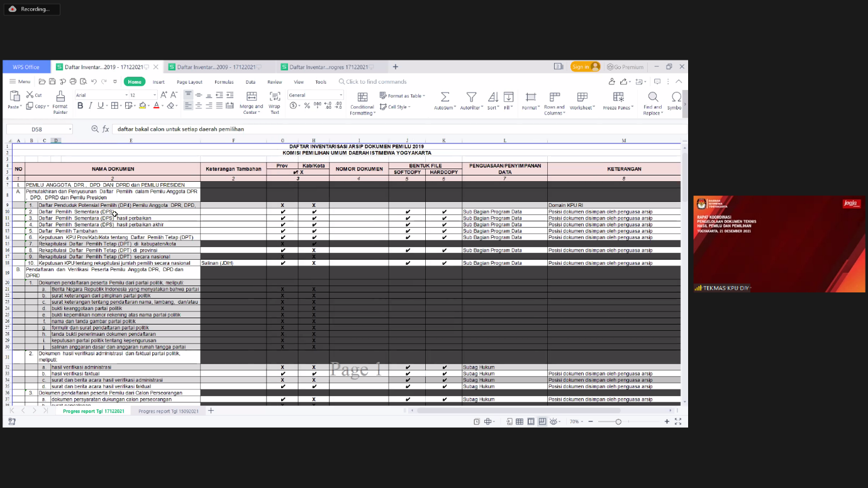Click the zoom slider in status bar
This screenshot has width=868, height=488.
click(x=618, y=421)
